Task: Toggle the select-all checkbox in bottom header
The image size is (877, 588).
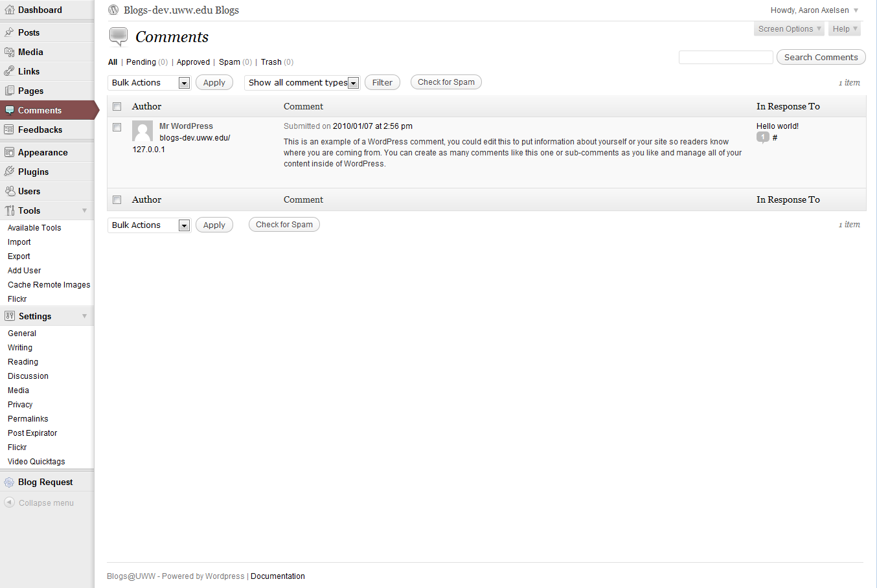Action: [x=117, y=200]
